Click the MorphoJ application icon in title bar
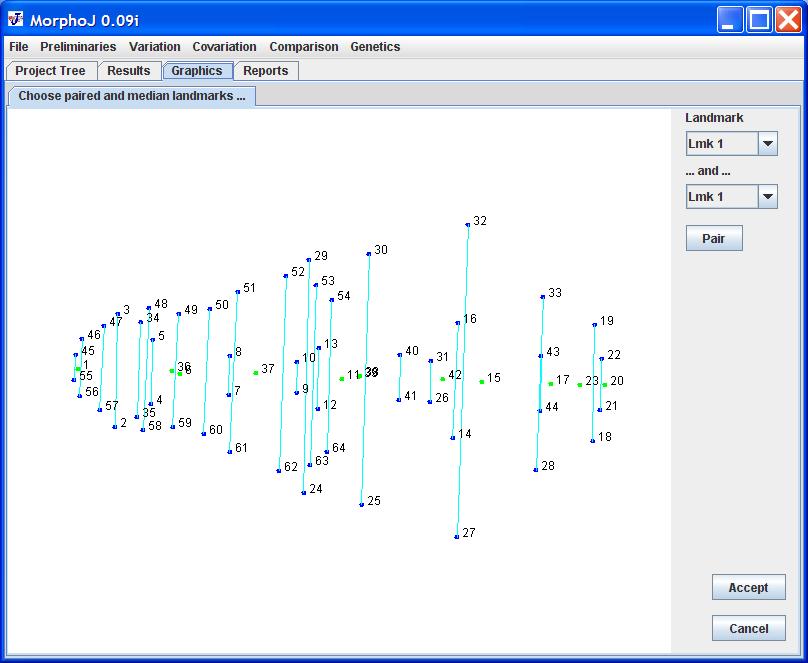This screenshot has height=663, width=808. [16, 19]
